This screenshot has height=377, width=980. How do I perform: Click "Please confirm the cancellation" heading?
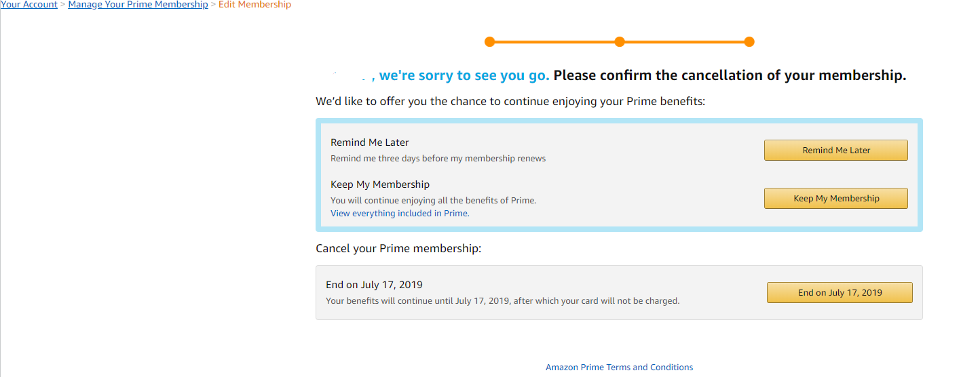pyautogui.click(x=730, y=75)
